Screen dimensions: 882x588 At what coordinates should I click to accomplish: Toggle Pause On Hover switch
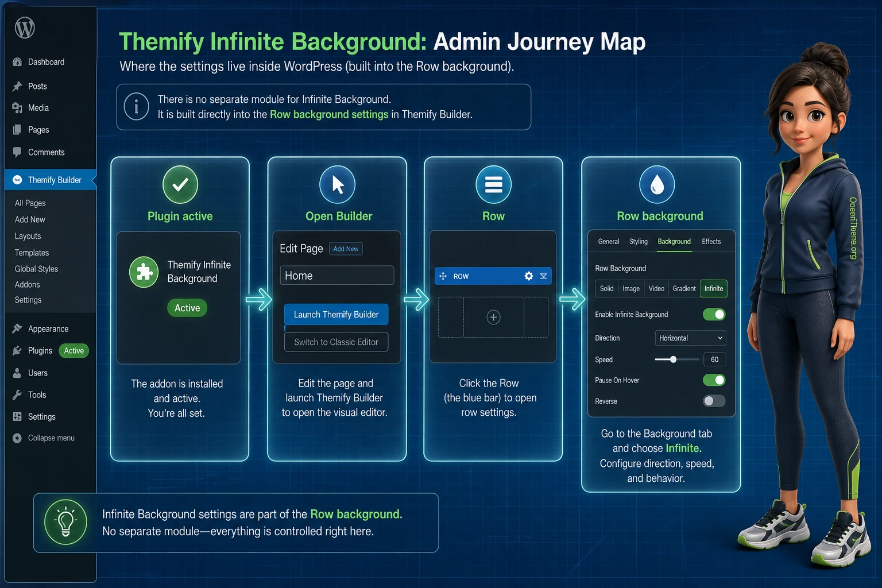coord(714,380)
